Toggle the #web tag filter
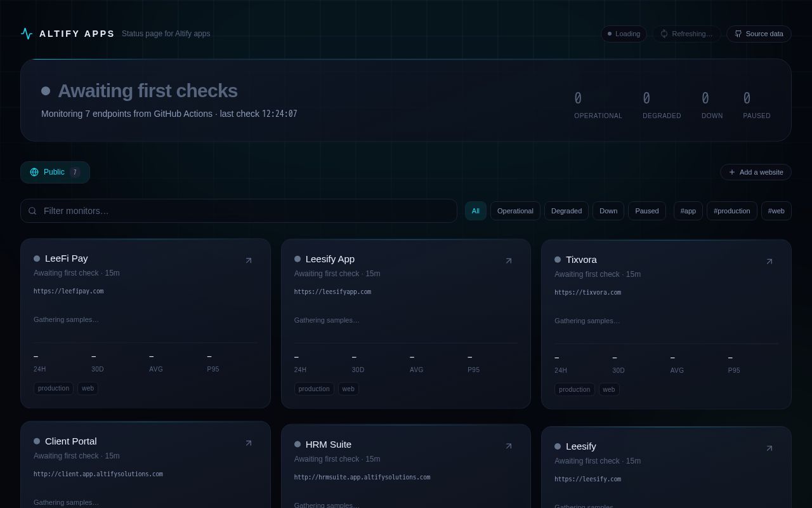The image size is (812, 508). (x=776, y=211)
